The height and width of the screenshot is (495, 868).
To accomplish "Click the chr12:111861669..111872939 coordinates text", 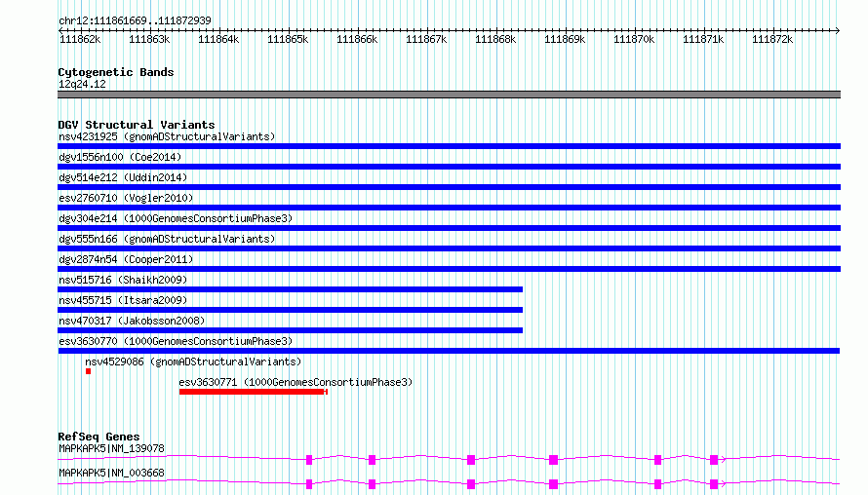I will (x=135, y=20).
